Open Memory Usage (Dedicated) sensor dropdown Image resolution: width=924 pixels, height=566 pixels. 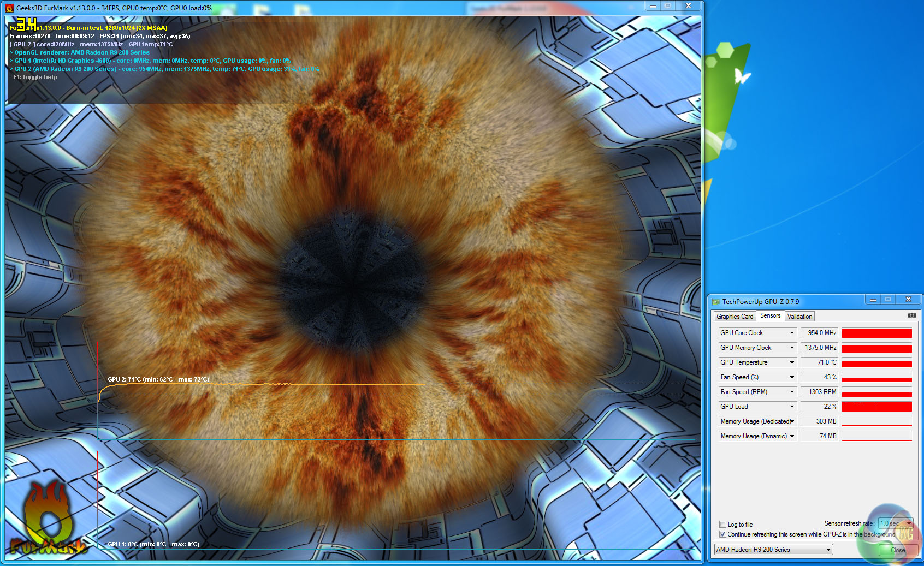tap(792, 421)
